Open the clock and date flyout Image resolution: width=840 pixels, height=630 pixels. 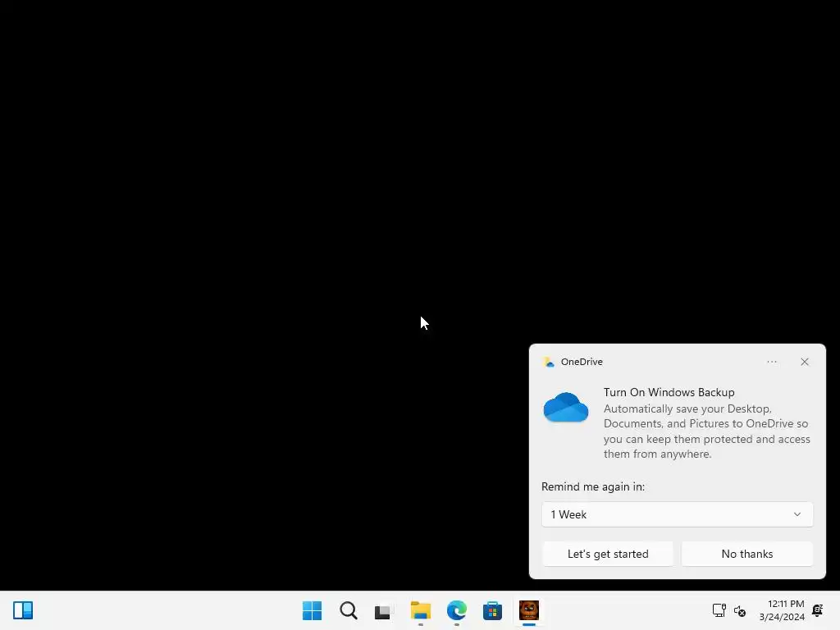point(782,610)
